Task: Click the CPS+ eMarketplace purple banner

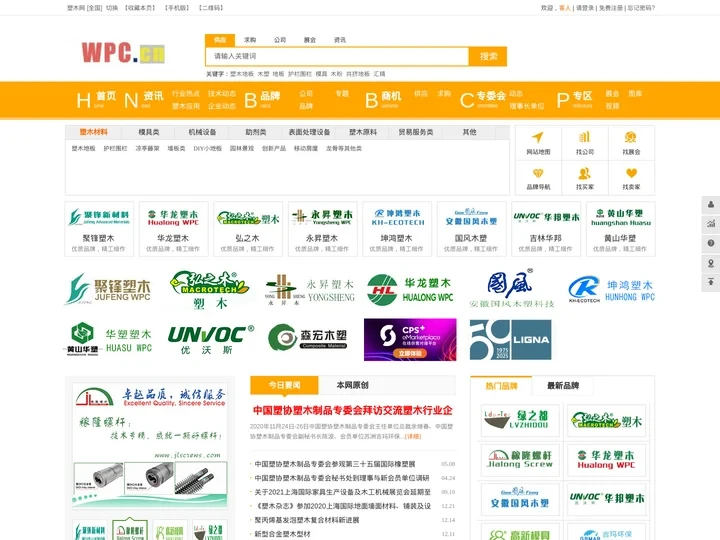Action: (410, 339)
